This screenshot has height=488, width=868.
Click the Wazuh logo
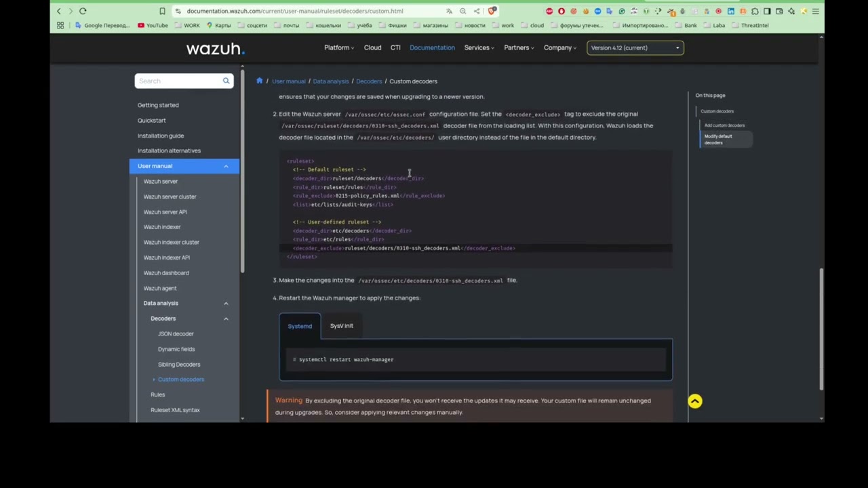(x=216, y=48)
